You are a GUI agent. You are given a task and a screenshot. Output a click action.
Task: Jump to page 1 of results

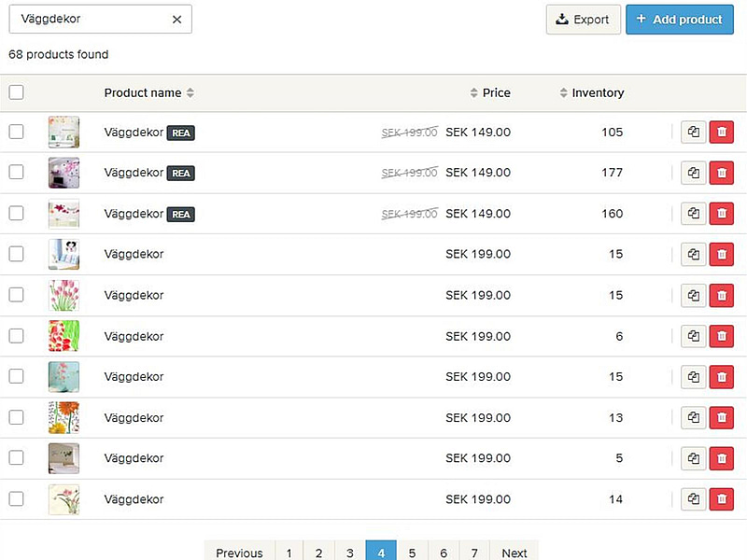(289, 553)
